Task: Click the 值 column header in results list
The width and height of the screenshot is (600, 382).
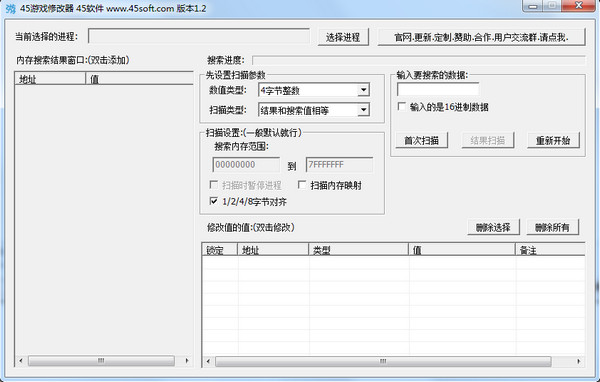Action: tap(140, 78)
